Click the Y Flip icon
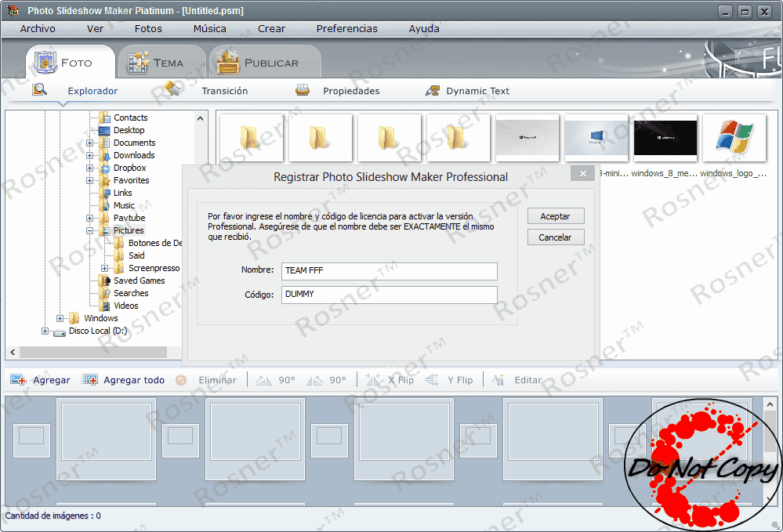This screenshot has width=783, height=532. 432,380
